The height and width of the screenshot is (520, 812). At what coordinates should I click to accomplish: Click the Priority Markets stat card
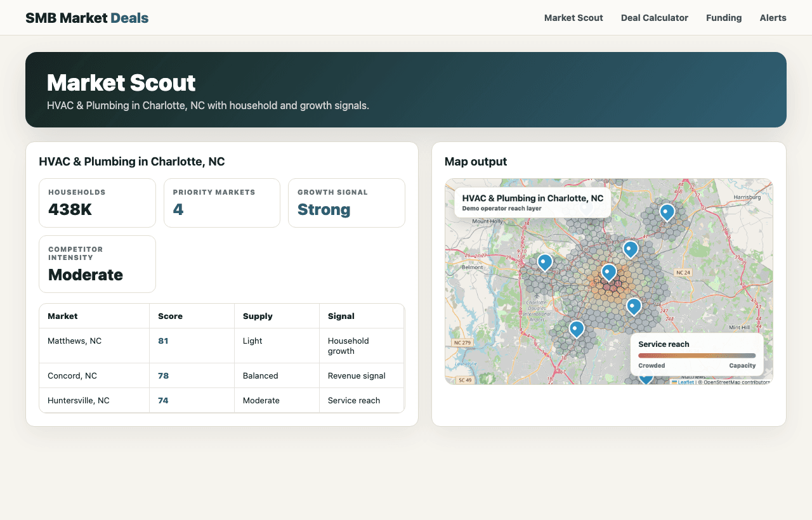[222, 203]
